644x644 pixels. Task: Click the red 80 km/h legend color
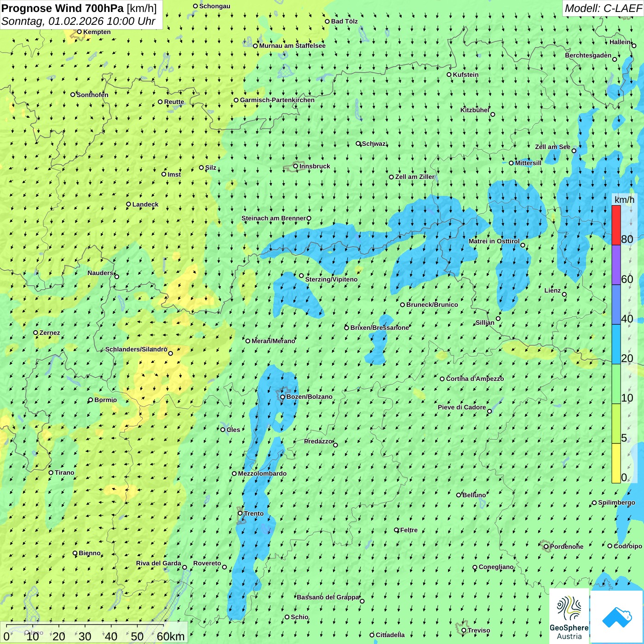pyautogui.click(x=616, y=225)
